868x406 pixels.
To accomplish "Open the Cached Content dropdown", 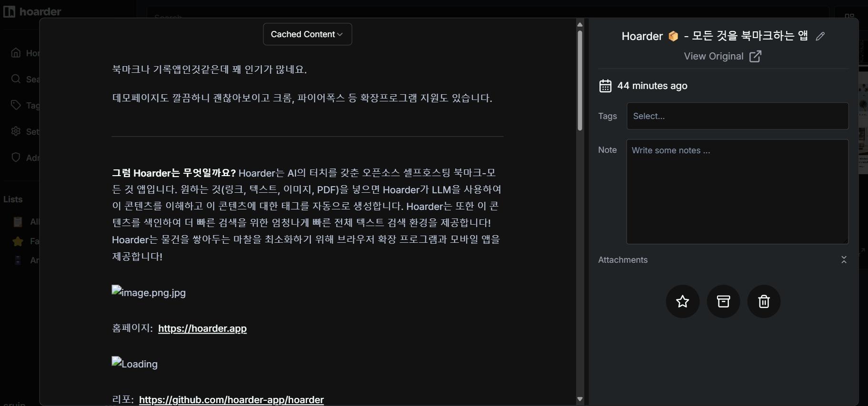I will pyautogui.click(x=307, y=34).
